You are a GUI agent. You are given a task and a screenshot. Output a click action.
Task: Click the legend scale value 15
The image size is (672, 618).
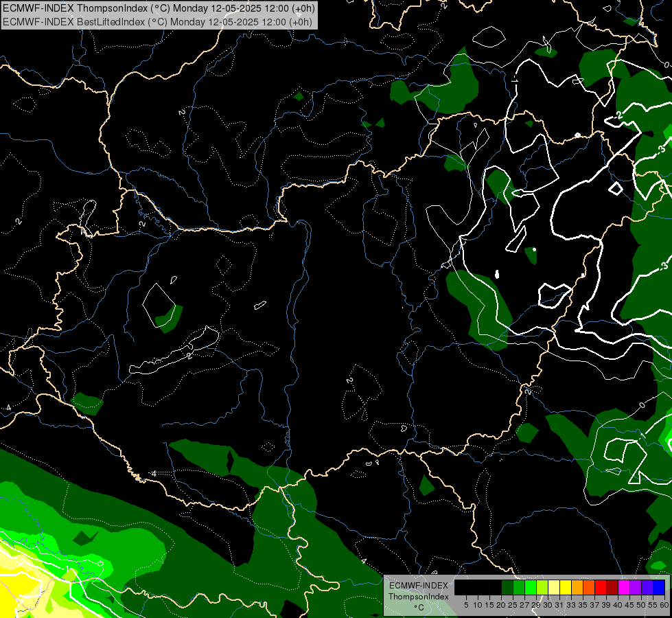(489, 605)
